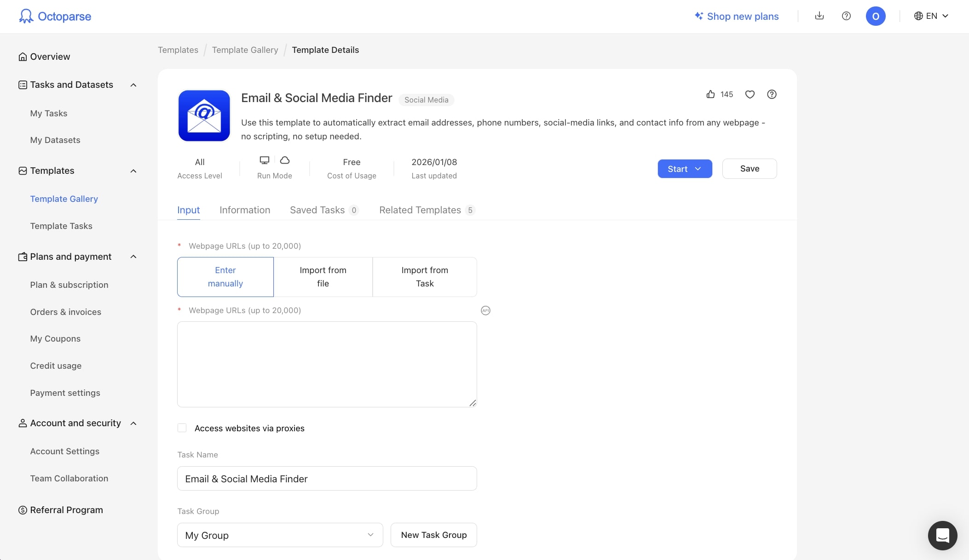The image size is (969, 560).
Task: Open the Related Templates tab
Action: [x=420, y=210]
